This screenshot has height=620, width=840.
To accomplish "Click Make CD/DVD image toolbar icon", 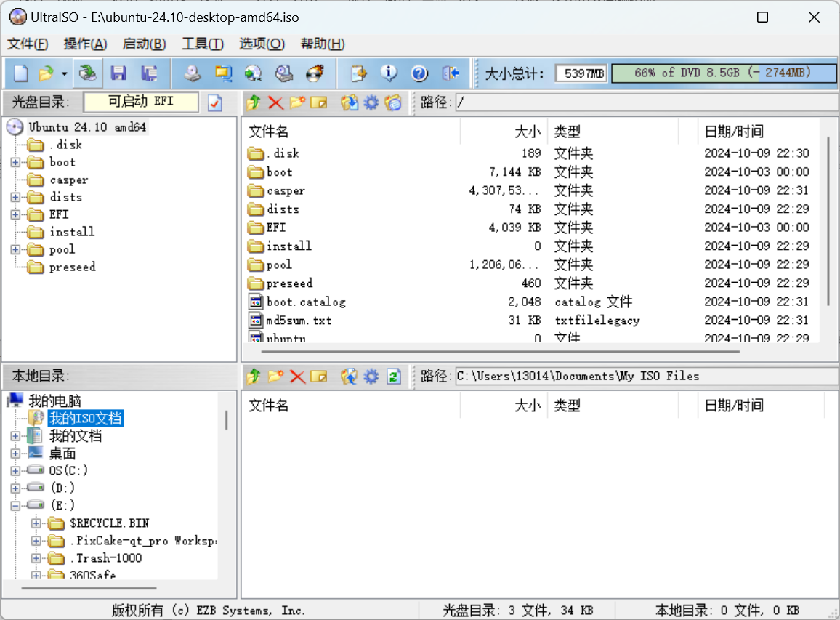I will (193, 73).
